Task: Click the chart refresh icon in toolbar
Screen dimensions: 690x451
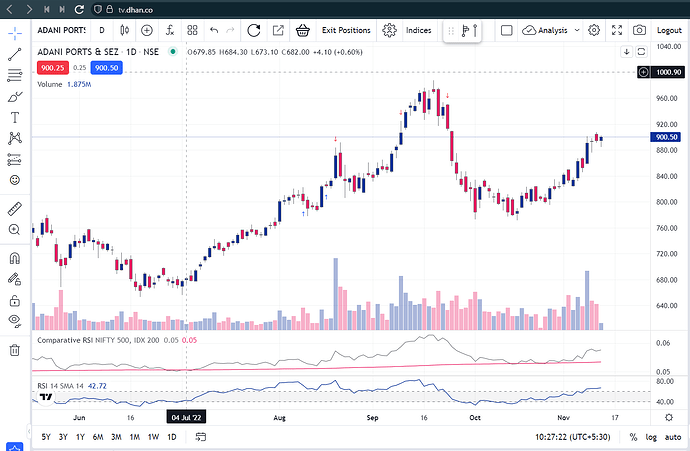Action: pos(253,30)
